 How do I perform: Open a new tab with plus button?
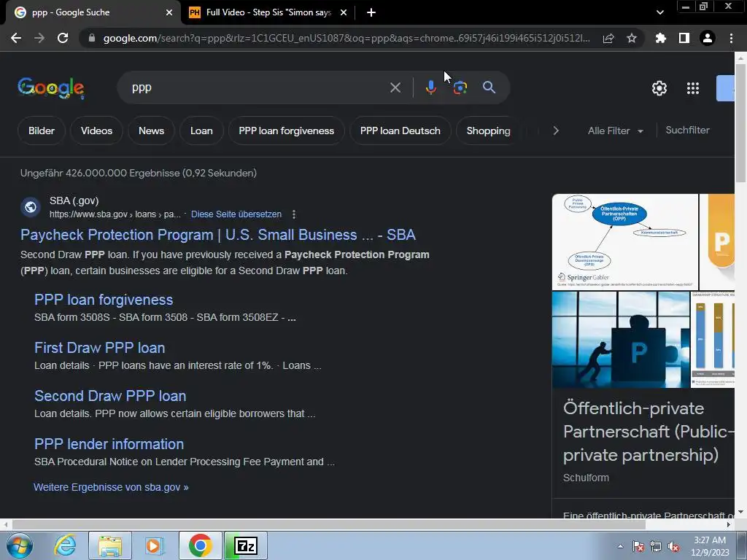click(371, 12)
